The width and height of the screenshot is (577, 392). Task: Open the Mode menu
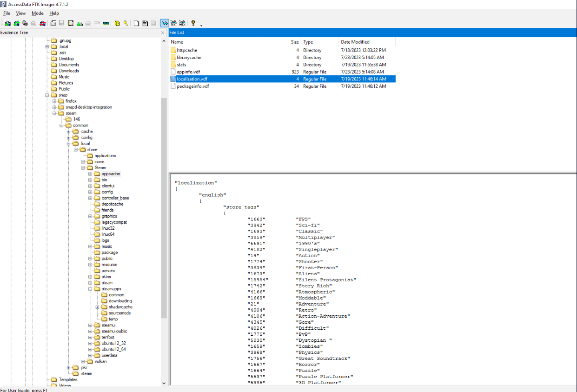[x=38, y=13]
